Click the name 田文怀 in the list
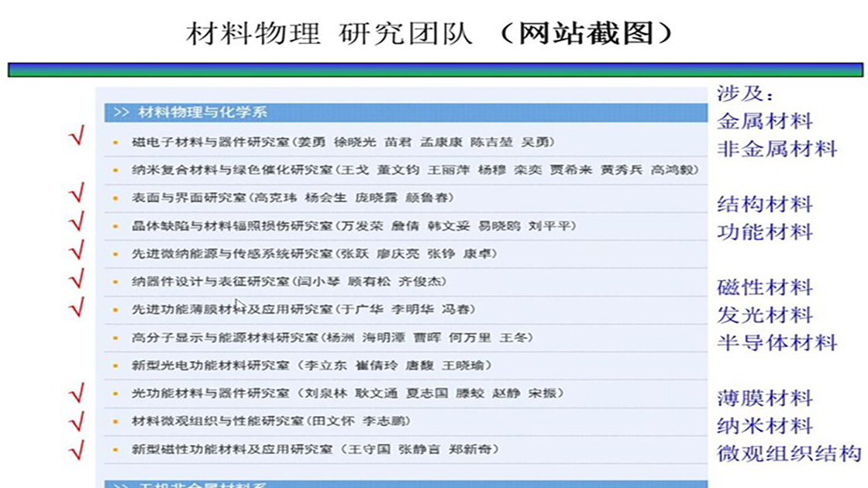 [333, 421]
